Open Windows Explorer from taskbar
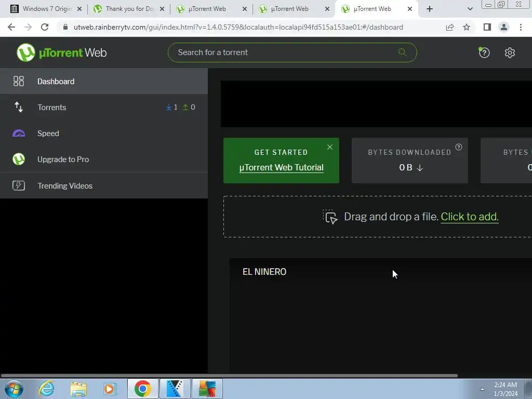Image resolution: width=532 pixels, height=399 pixels. click(x=78, y=389)
